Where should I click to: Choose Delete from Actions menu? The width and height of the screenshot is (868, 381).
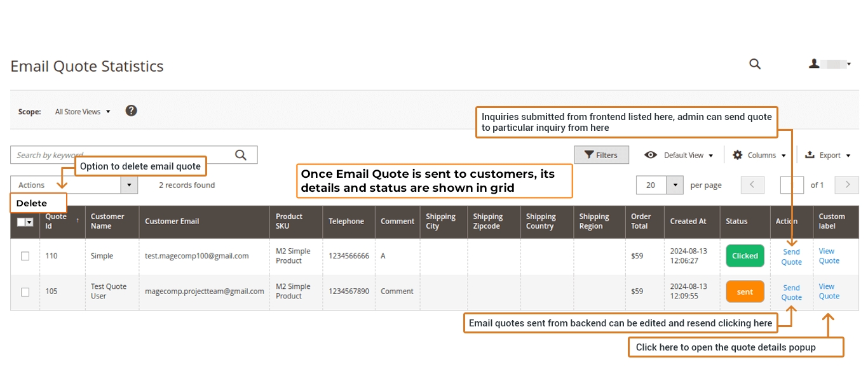coord(32,203)
